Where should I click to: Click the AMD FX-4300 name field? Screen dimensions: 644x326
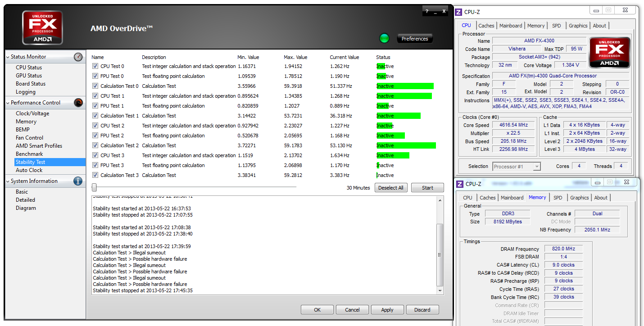[x=539, y=41]
